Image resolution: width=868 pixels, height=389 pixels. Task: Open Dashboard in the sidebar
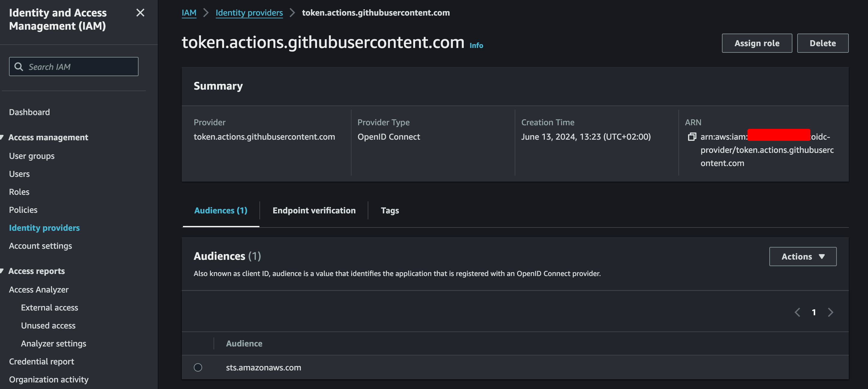pos(29,112)
